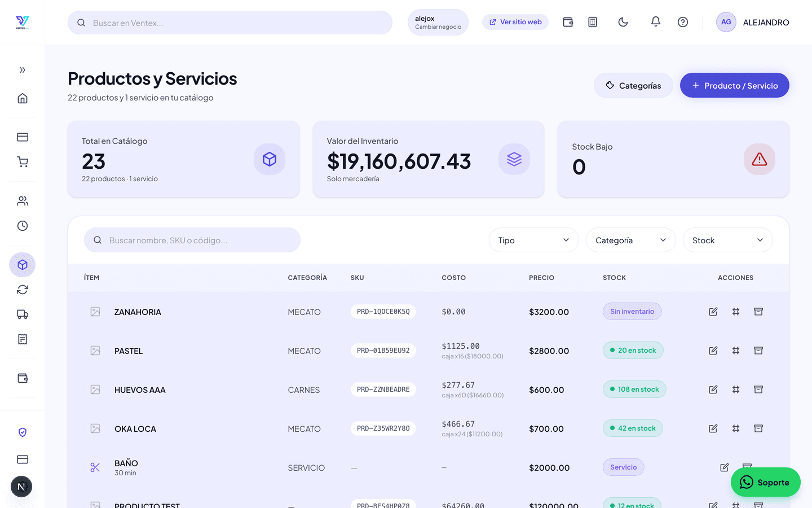Open notifications bell icon
Viewport: 812px width, 508px height.
(655, 22)
